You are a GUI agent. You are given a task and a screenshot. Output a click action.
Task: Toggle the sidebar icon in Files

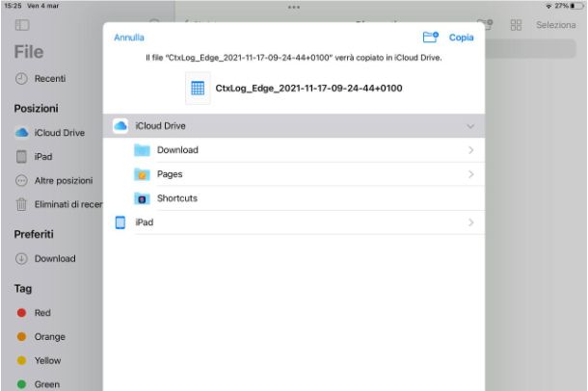point(22,25)
